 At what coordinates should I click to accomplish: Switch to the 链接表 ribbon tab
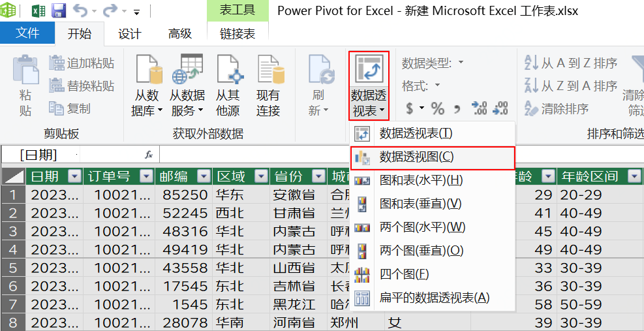238,34
